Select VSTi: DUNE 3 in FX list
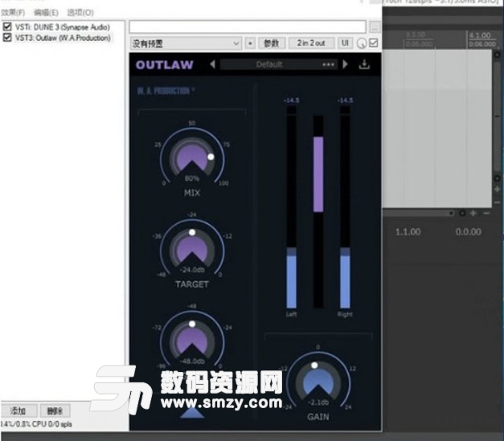The image size is (504, 441). (x=63, y=27)
